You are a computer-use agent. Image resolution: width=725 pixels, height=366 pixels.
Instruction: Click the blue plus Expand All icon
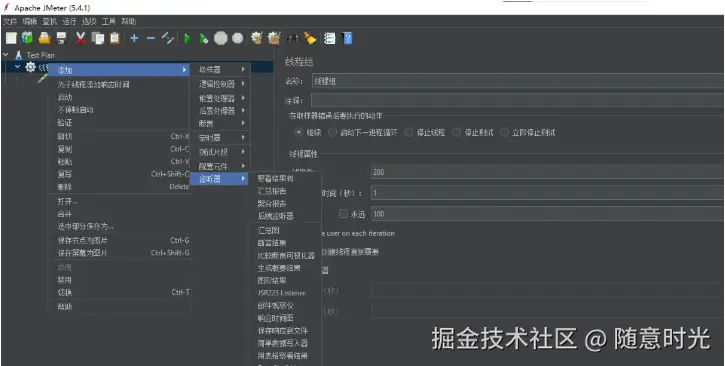tap(134, 38)
